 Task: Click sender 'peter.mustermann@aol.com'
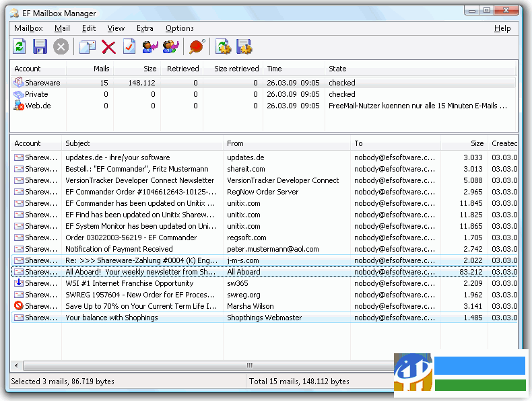tap(273, 249)
